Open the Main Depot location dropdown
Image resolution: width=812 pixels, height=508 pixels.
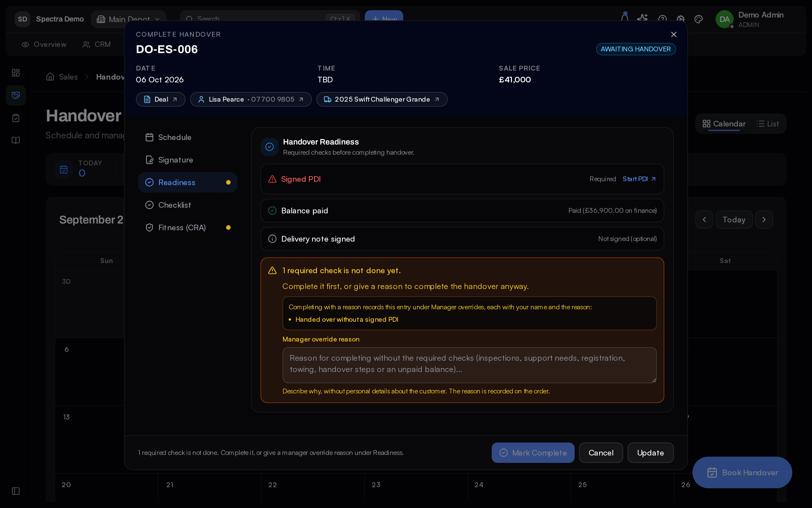[x=129, y=19]
